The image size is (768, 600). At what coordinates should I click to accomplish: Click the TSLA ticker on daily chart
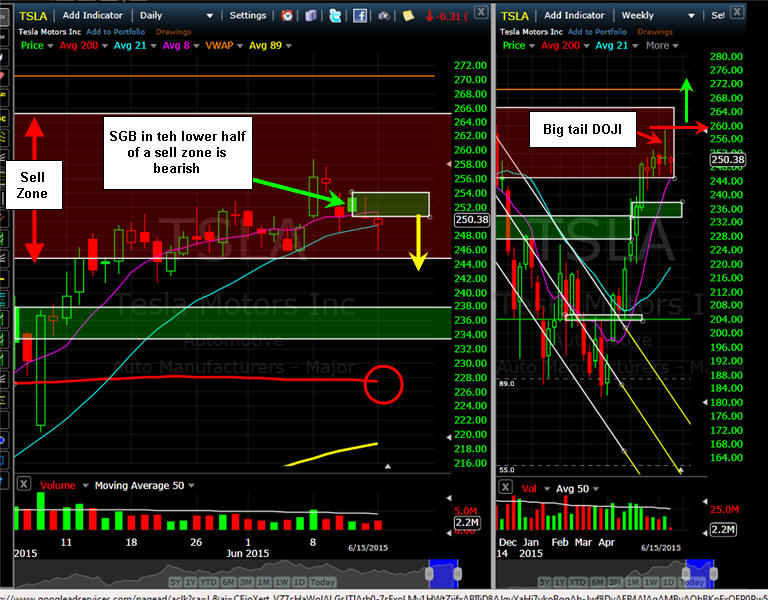point(33,16)
